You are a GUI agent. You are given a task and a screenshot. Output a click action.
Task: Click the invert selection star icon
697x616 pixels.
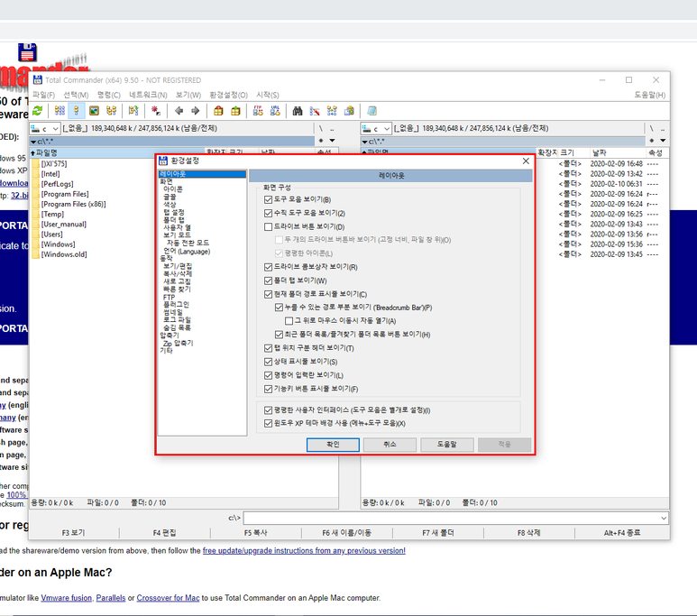pyautogui.click(x=156, y=111)
